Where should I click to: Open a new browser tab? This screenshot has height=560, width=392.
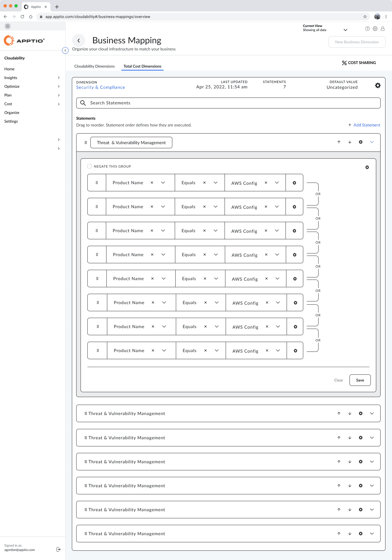[x=57, y=7]
